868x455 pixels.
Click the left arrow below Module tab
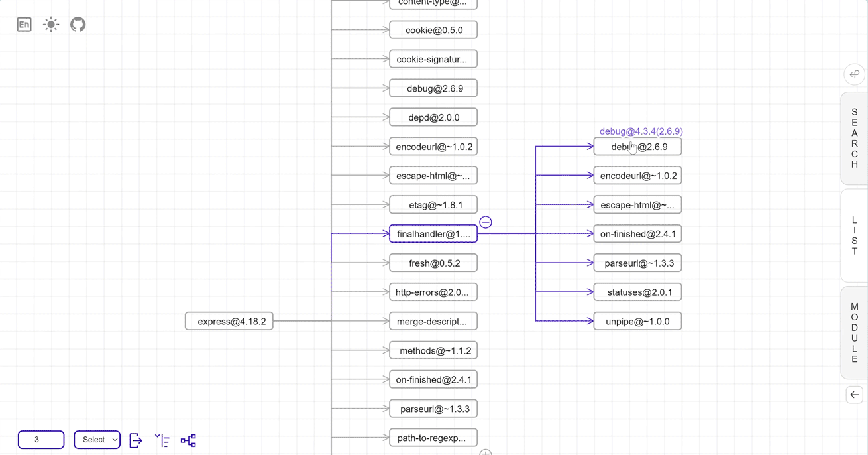pos(854,395)
